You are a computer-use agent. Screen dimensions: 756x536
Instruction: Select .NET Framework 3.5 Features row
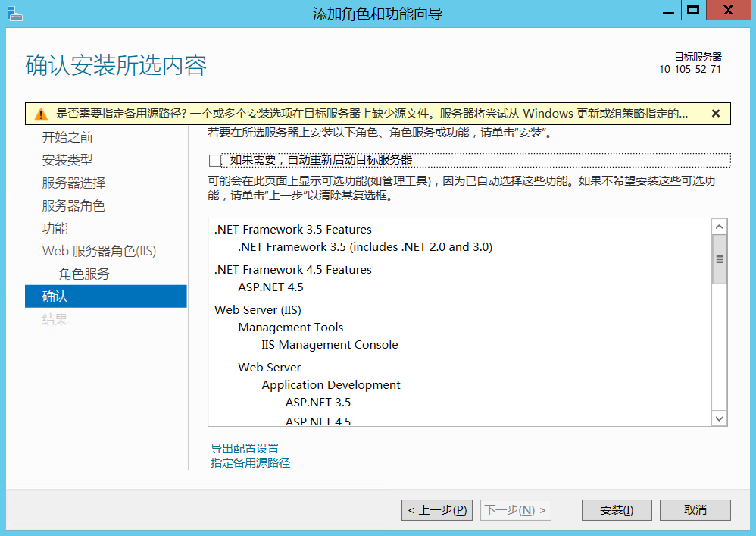293,229
